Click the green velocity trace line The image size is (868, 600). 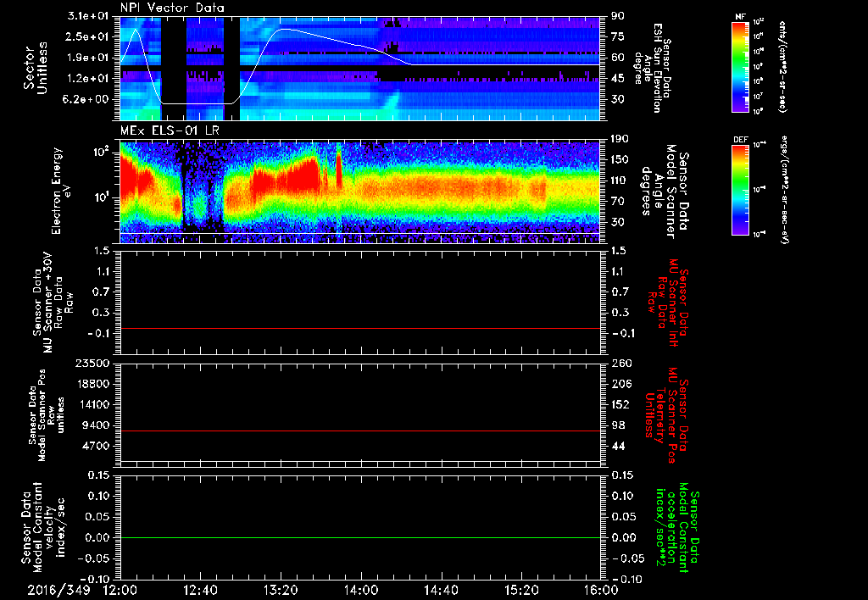360,537
